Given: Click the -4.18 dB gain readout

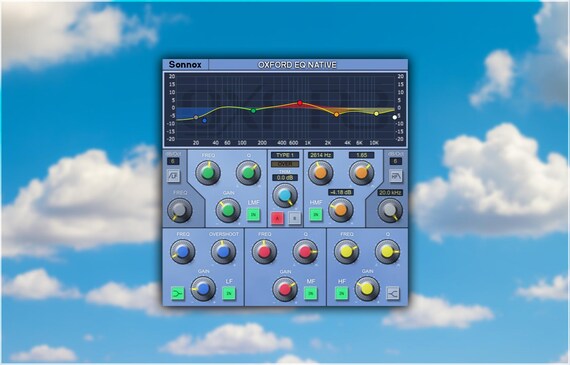Looking at the screenshot, I should coord(341,192).
